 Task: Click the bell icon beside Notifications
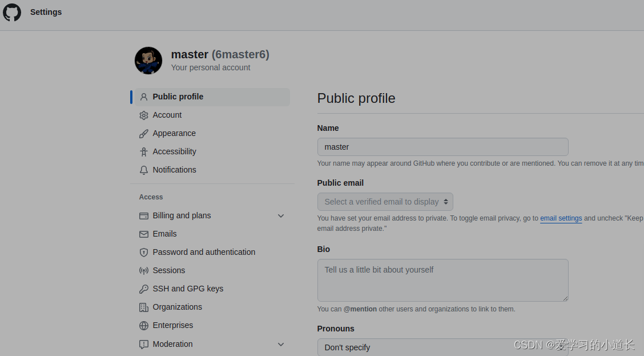[144, 170]
